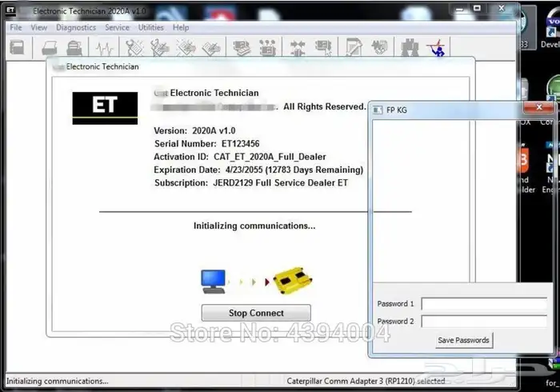Screen dimensions: 560x392
Task: Click the notepad with pencil toolbar icon
Action: tap(352, 48)
